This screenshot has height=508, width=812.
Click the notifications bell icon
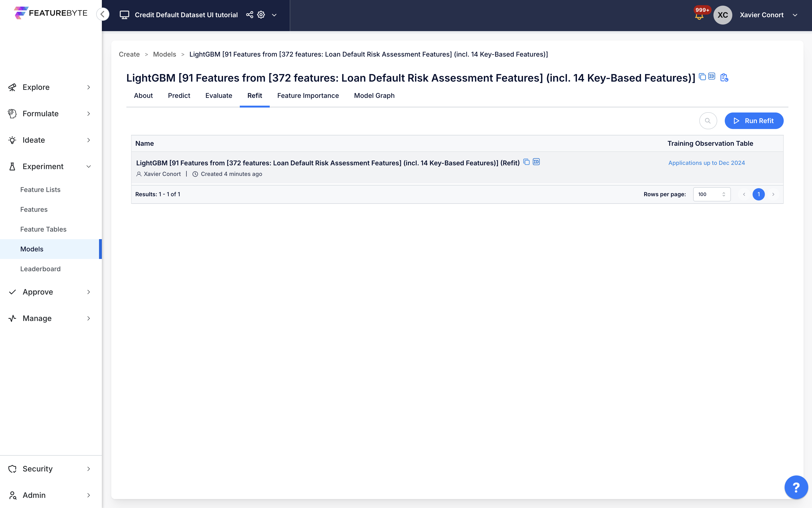(699, 16)
